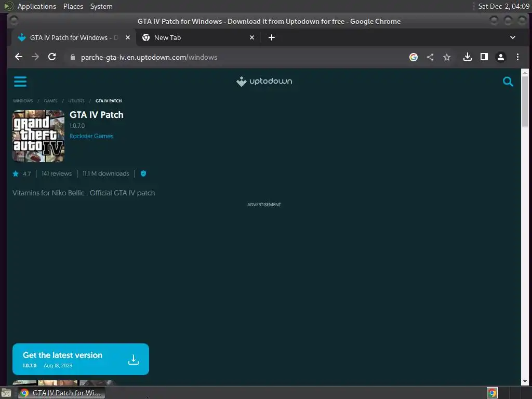Click the Sat Dec 2 clock
This screenshot has width=532, height=399.
point(503,6)
